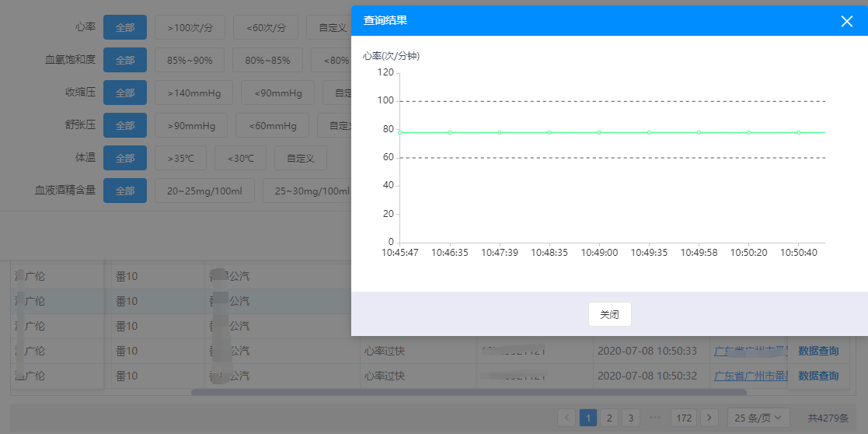Select the <60次/分 heart rate filter

(266, 27)
